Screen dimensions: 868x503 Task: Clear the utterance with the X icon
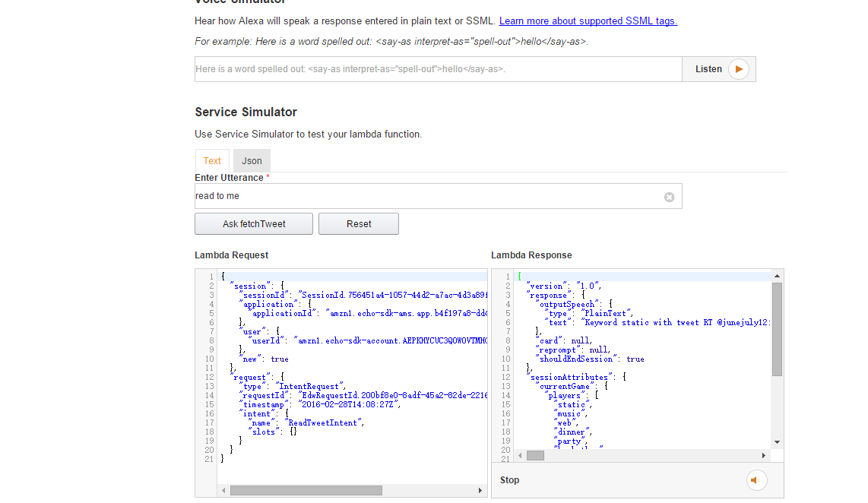coord(670,197)
